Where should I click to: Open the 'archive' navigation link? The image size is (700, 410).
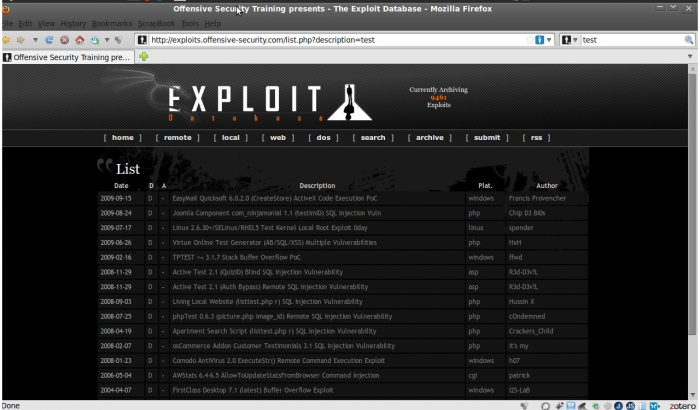pyautogui.click(x=429, y=138)
